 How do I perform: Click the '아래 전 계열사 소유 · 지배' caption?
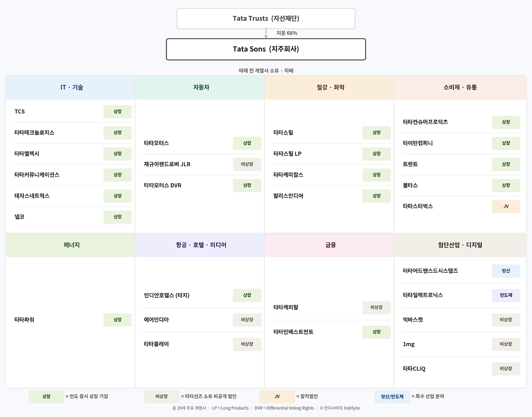pos(266,71)
